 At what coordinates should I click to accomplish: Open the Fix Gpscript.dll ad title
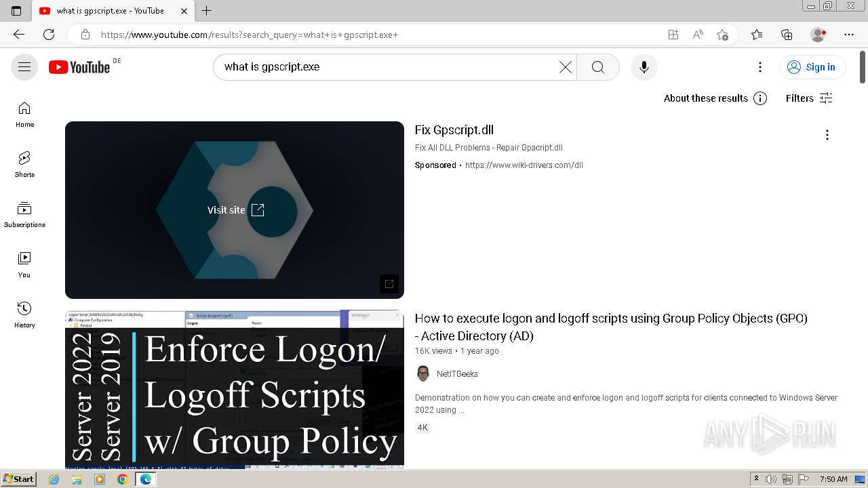(454, 130)
